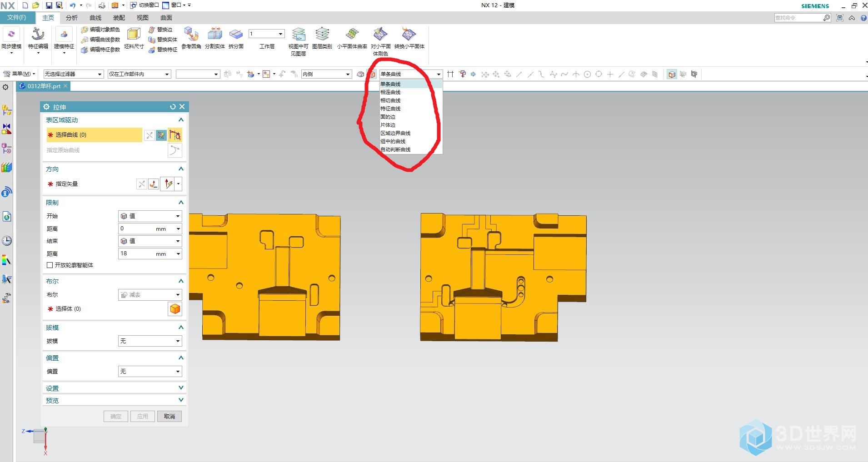This screenshot has height=462, width=868.
Task: Switch to the 装配 tab
Action: (x=119, y=18)
